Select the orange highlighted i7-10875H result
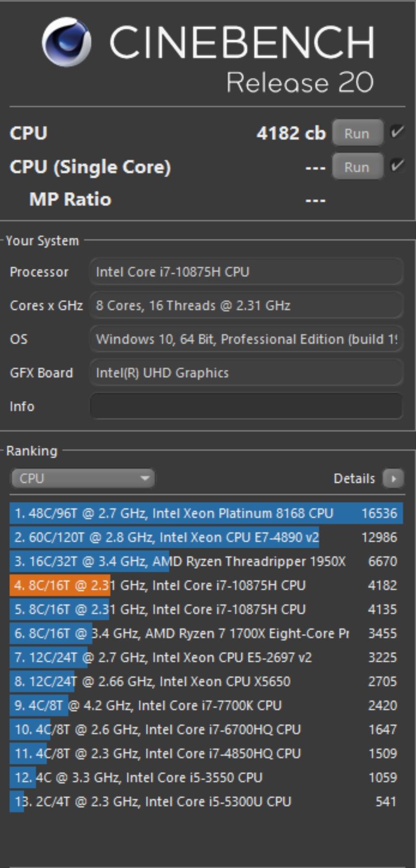This screenshot has width=416, height=868. click(x=205, y=585)
